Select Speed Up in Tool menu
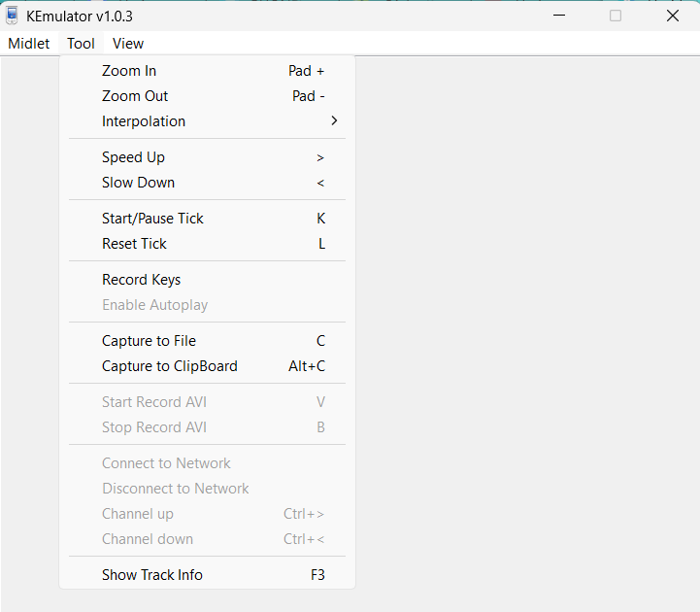The height and width of the screenshot is (612, 700). 133,157
